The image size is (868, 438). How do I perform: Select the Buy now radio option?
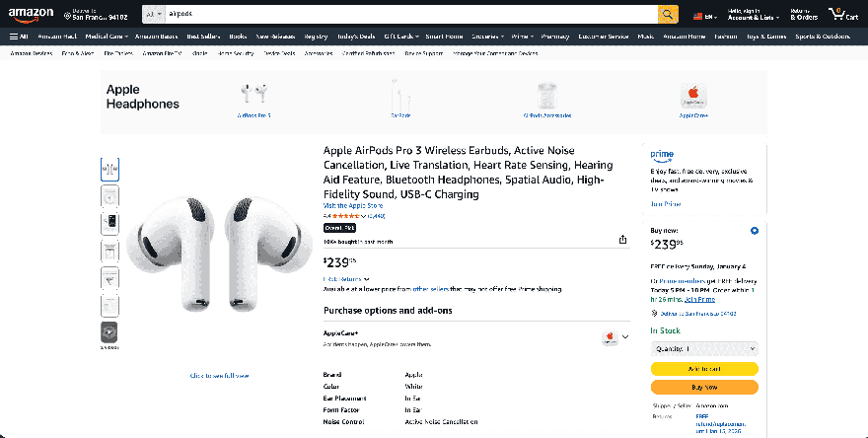(x=754, y=231)
